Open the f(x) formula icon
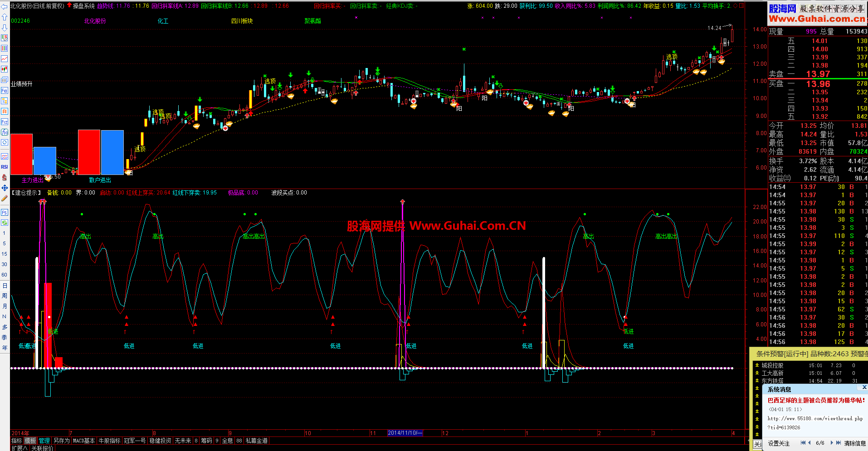This screenshot has height=451, width=868. [x=5, y=132]
